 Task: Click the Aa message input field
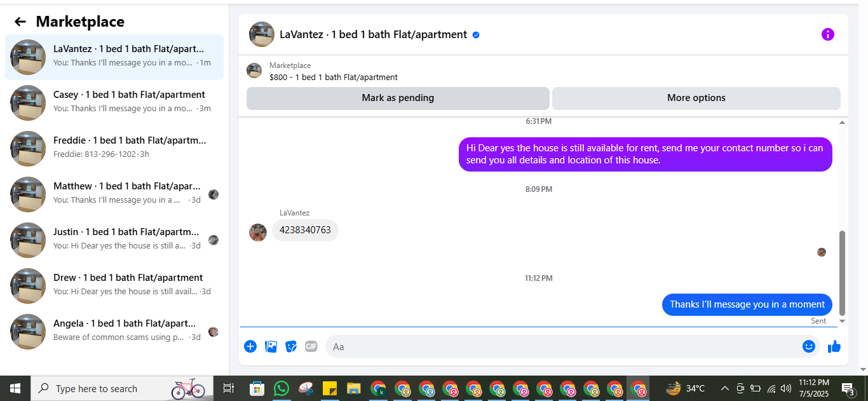[561, 346]
